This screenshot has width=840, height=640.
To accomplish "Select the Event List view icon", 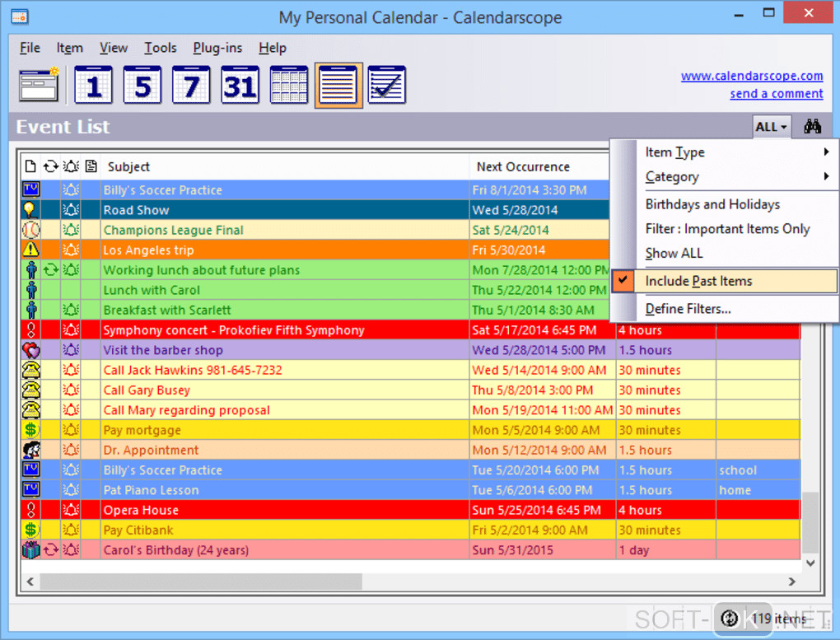I will [338, 85].
